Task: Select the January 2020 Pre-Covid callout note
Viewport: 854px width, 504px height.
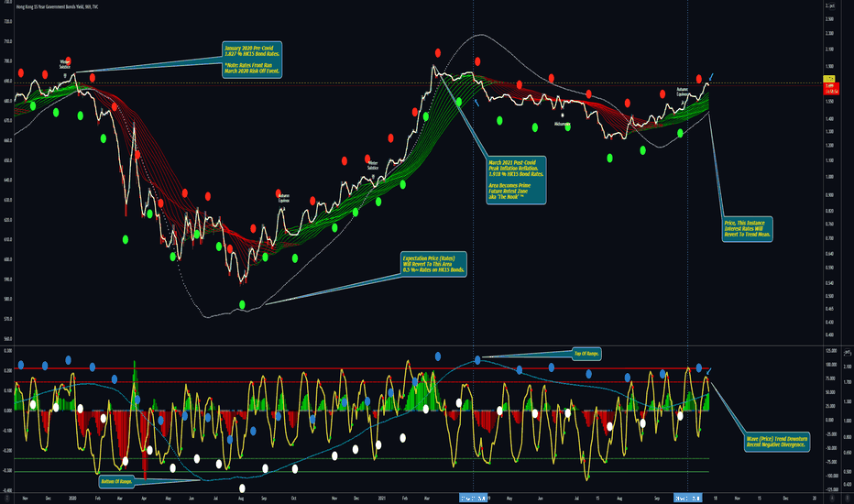Action: tap(252, 60)
